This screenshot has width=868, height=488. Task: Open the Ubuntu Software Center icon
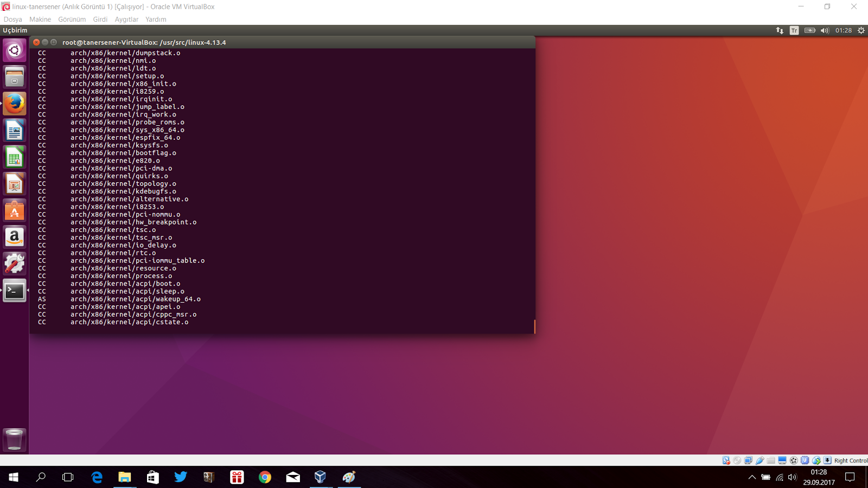tap(14, 210)
